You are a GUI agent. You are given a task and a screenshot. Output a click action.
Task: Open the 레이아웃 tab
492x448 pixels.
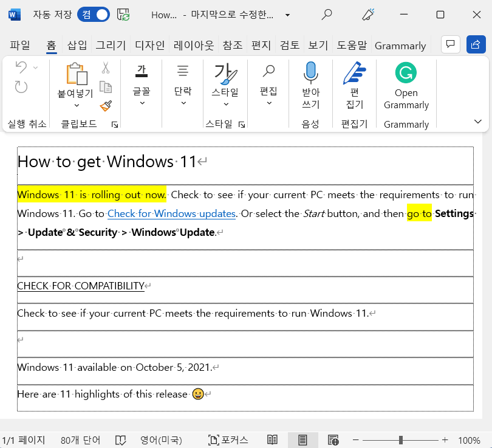click(x=194, y=45)
